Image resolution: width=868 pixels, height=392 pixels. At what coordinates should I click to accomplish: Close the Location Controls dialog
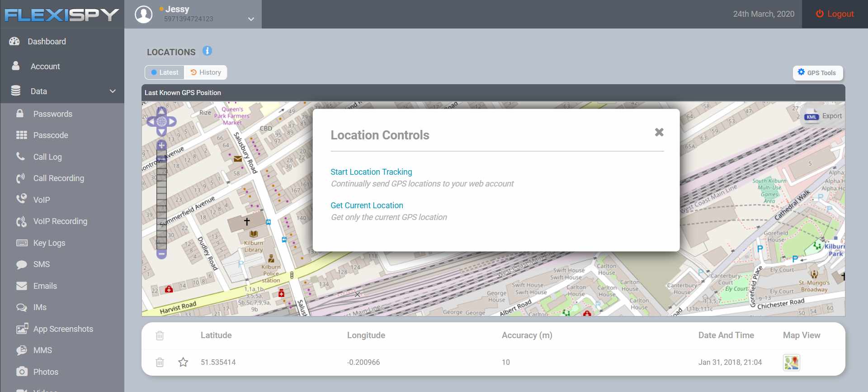tap(659, 132)
